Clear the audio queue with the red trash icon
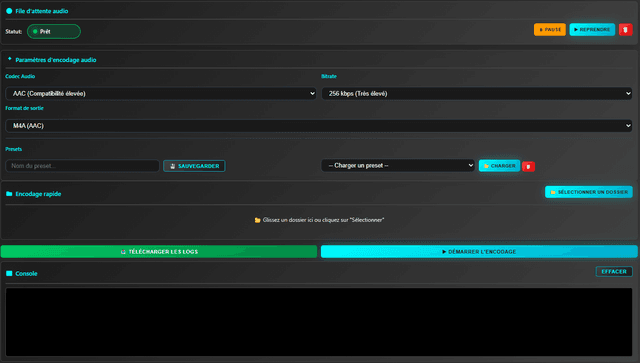 (x=625, y=29)
